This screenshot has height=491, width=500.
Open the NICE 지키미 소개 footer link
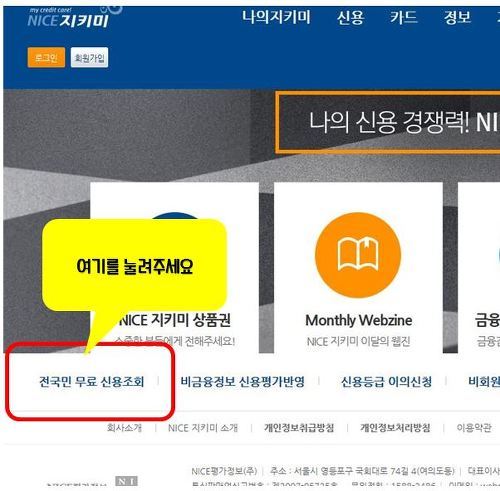[203, 428]
